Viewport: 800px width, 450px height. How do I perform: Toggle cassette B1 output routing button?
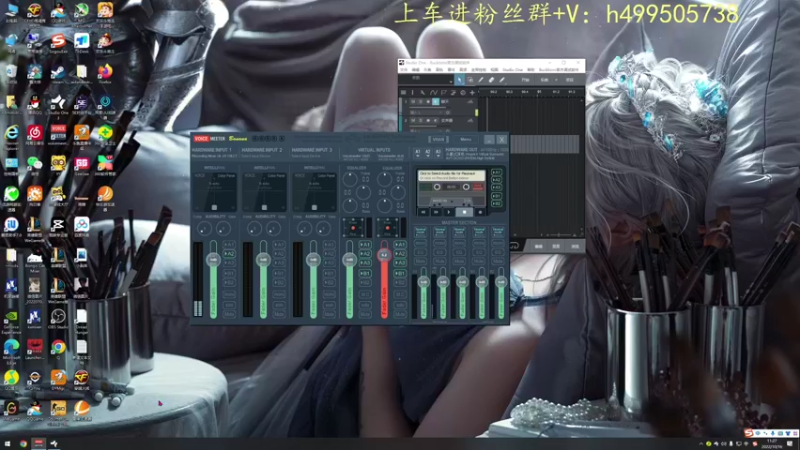point(496,196)
